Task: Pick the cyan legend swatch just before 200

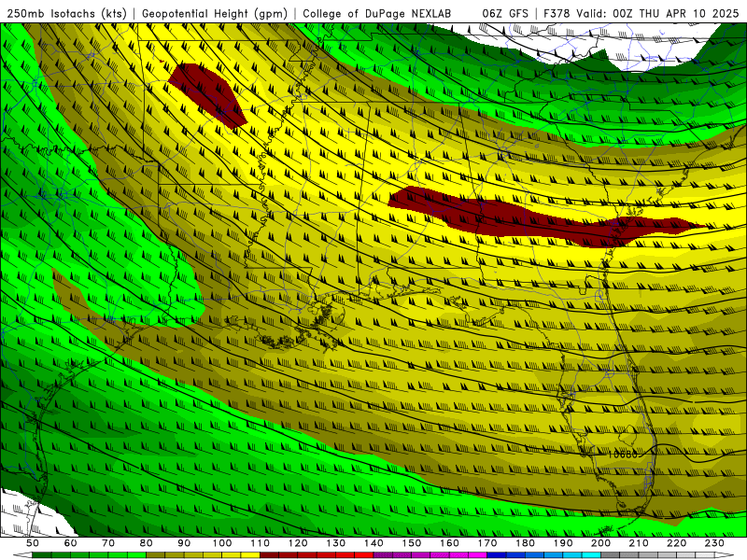Action: [x=591, y=555]
